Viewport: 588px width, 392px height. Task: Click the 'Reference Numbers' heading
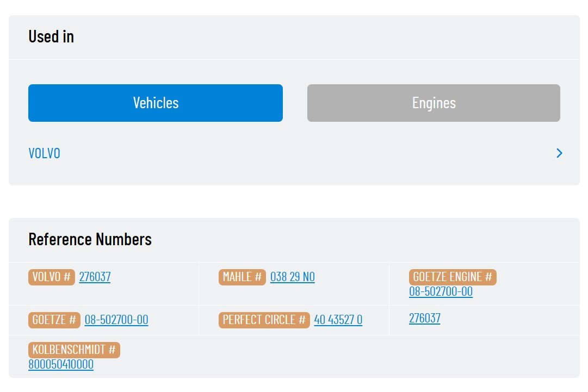click(90, 239)
